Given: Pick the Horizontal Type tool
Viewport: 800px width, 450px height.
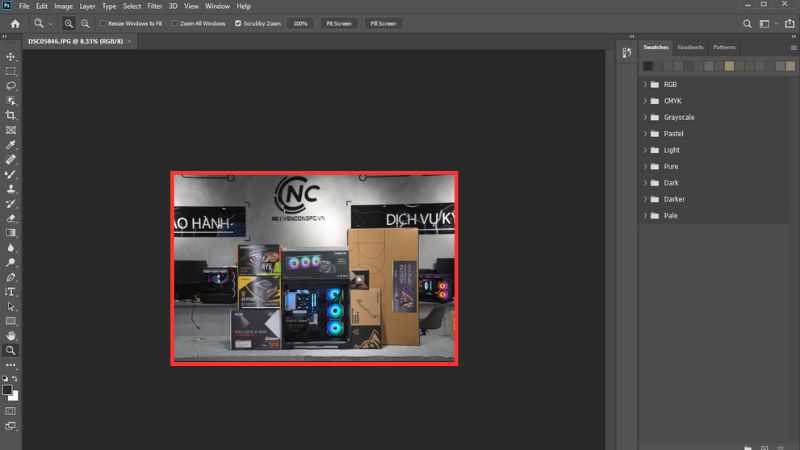Looking at the screenshot, I should (11, 291).
